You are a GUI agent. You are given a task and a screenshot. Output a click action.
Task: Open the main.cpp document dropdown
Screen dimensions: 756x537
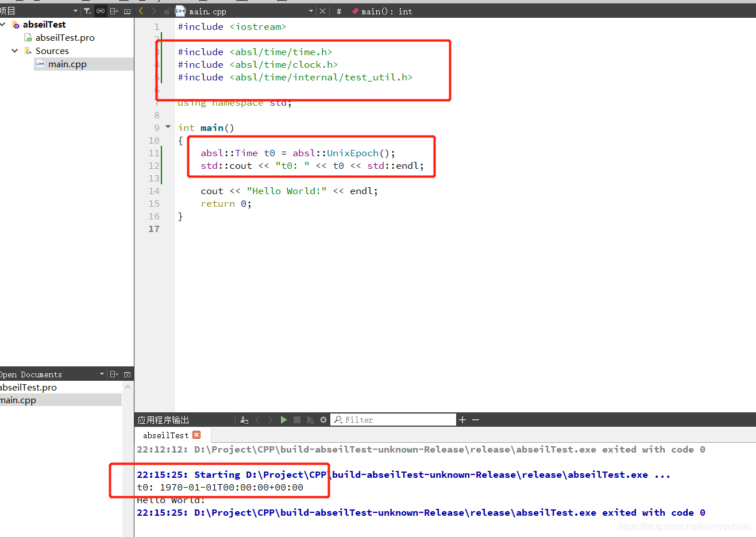310,11
